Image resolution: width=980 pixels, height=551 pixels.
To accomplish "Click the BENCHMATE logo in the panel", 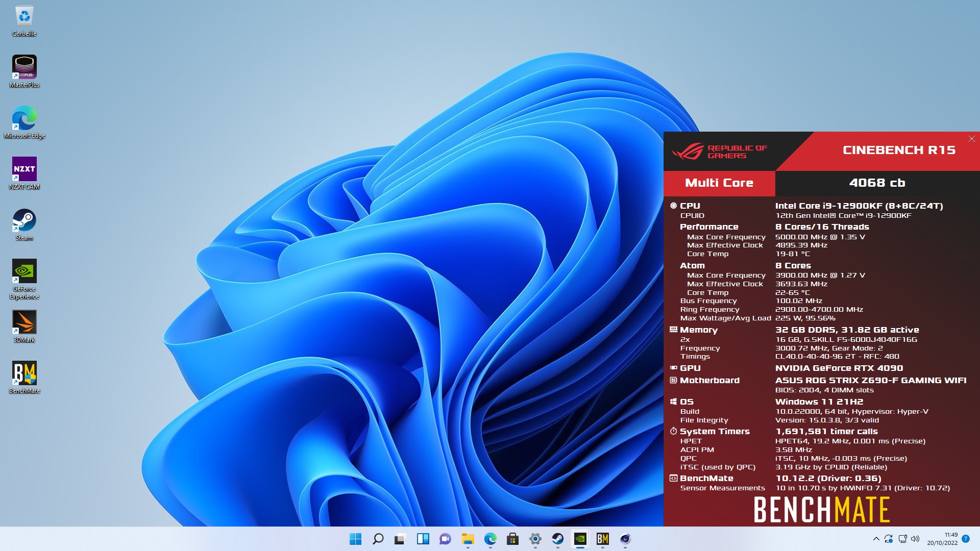I will 822,509.
